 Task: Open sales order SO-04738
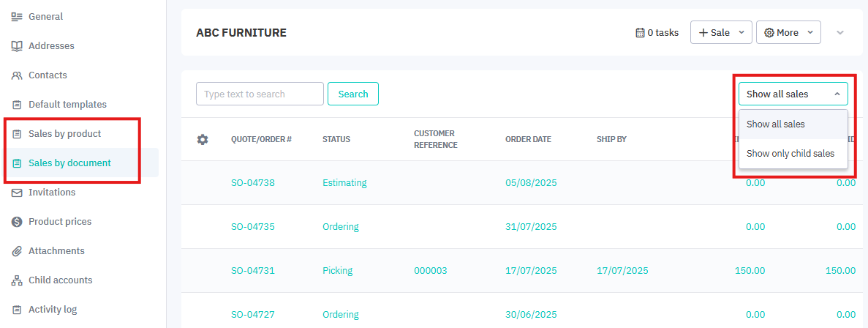click(x=253, y=182)
